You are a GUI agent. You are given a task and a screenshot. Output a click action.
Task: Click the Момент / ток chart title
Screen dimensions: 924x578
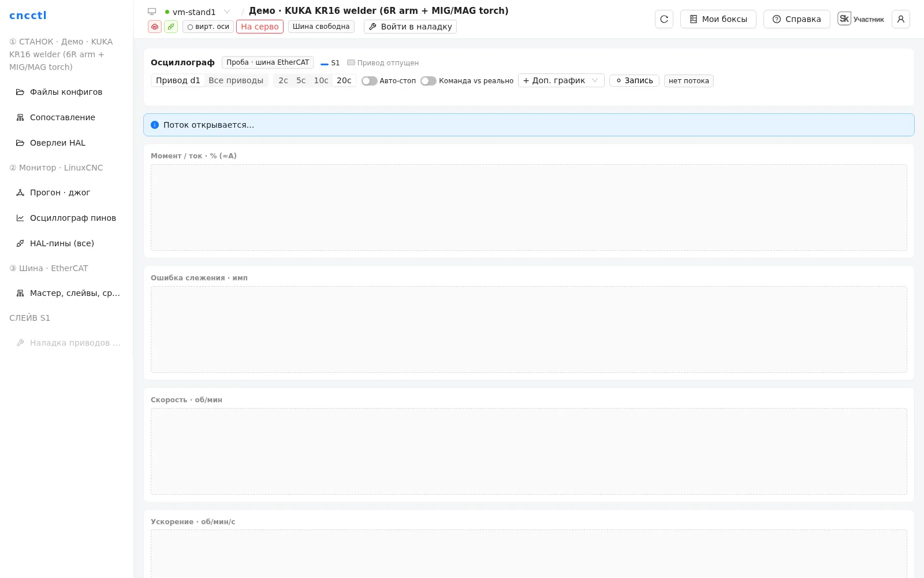point(193,156)
